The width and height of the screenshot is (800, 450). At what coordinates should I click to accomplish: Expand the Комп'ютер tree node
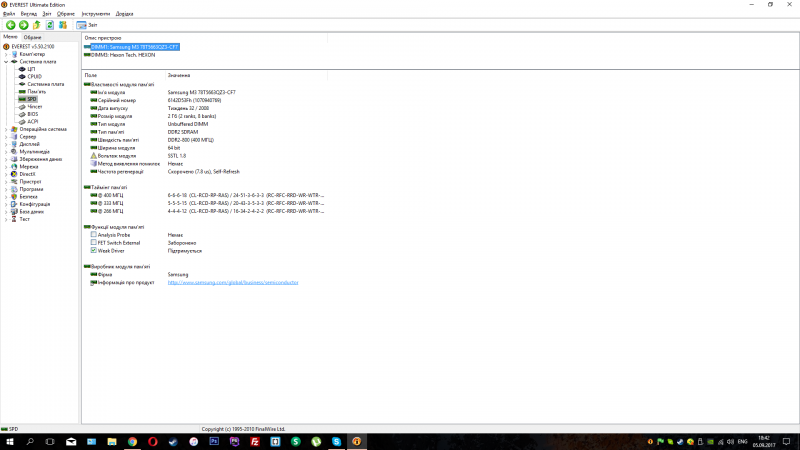[6, 54]
